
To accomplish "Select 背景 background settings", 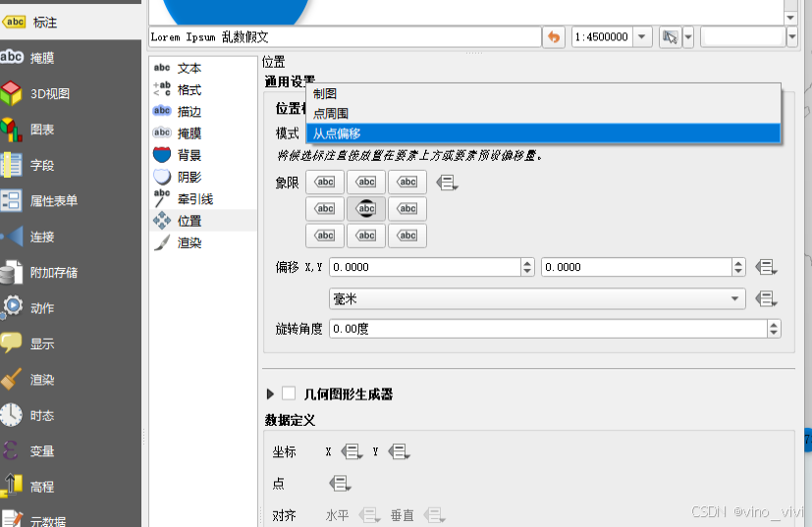I will click(x=203, y=155).
